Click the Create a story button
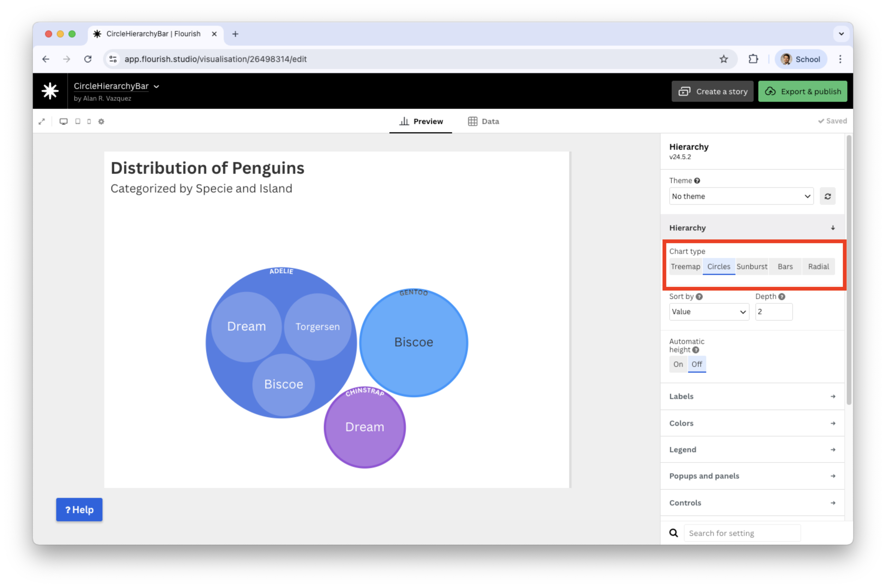The height and width of the screenshot is (588, 886). pos(712,92)
